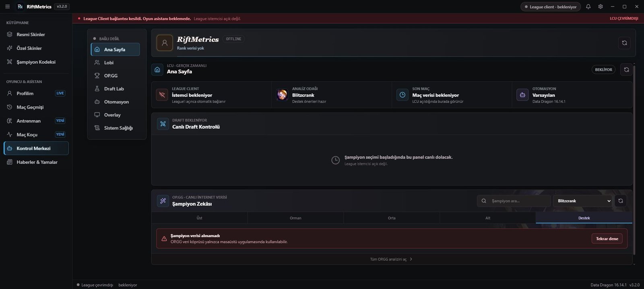
Task: Select the Orta role tab
Action: click(392, 218)
